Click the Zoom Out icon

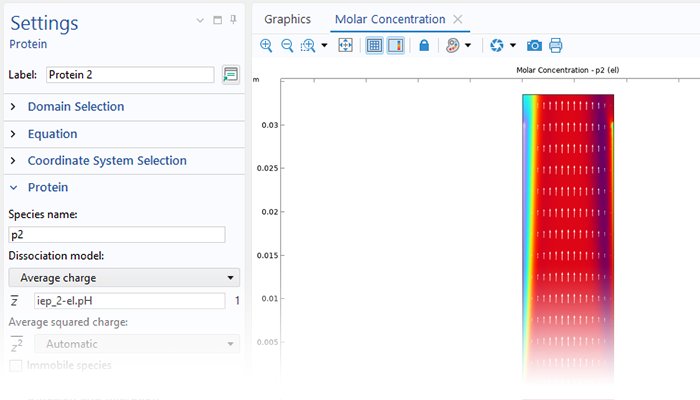pos(287,45)
